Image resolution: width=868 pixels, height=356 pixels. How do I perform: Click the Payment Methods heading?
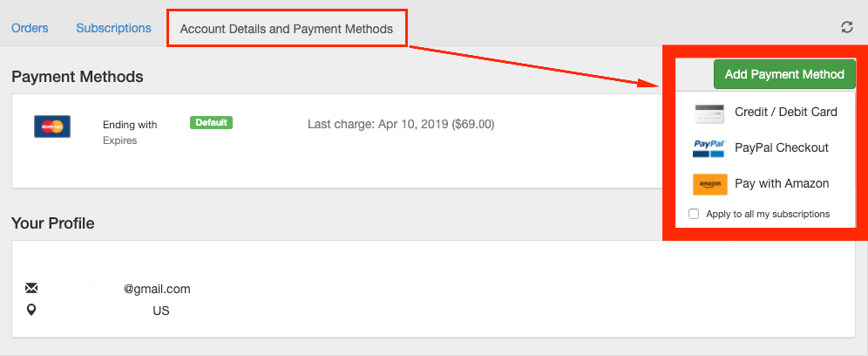click(78, 77)
